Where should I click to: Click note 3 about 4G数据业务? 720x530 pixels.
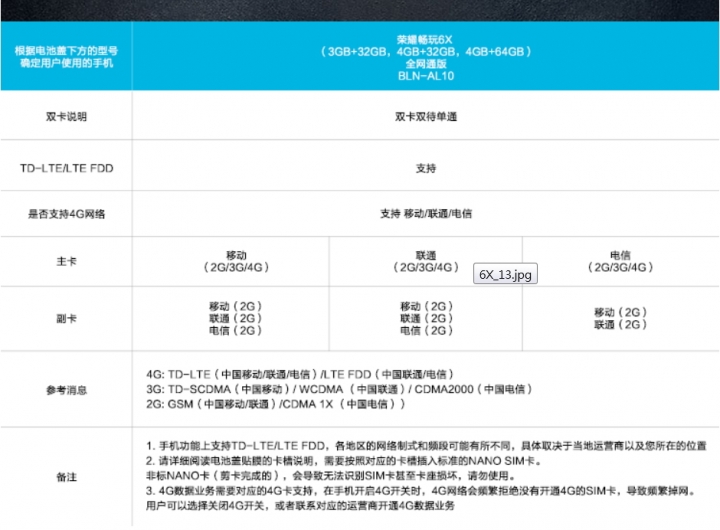click(x=421, y=491)
